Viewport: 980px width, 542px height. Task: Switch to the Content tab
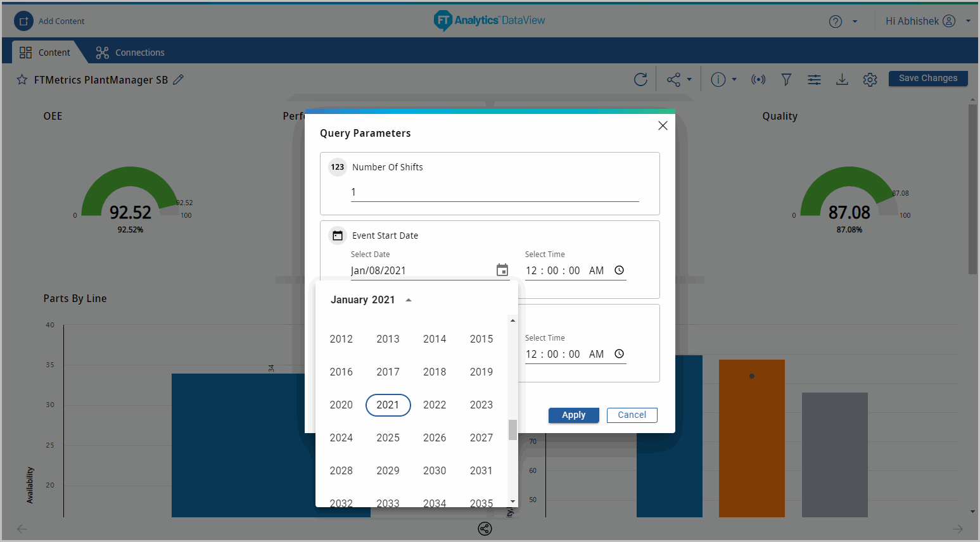click(x=44, y=53)
